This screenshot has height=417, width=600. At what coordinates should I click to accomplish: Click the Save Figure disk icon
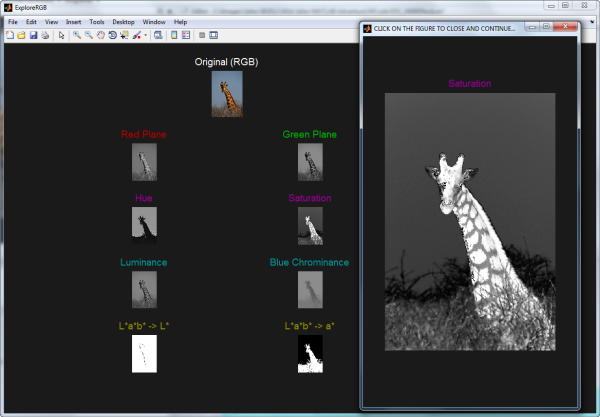32,35
